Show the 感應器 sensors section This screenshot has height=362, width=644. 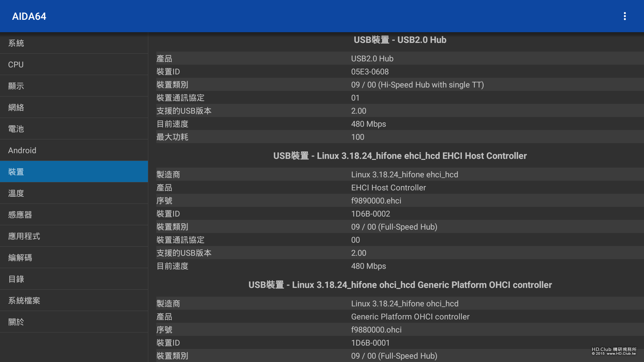tap(74, 215)
